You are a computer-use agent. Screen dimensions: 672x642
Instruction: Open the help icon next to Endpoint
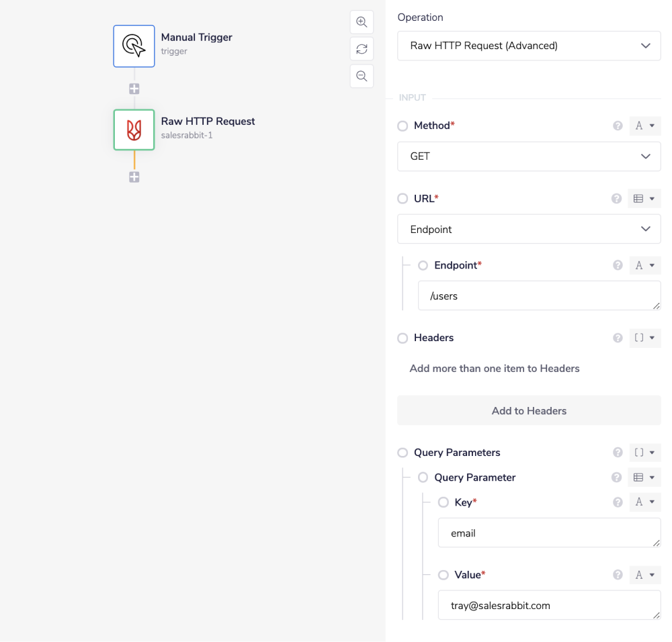point(617,265)
